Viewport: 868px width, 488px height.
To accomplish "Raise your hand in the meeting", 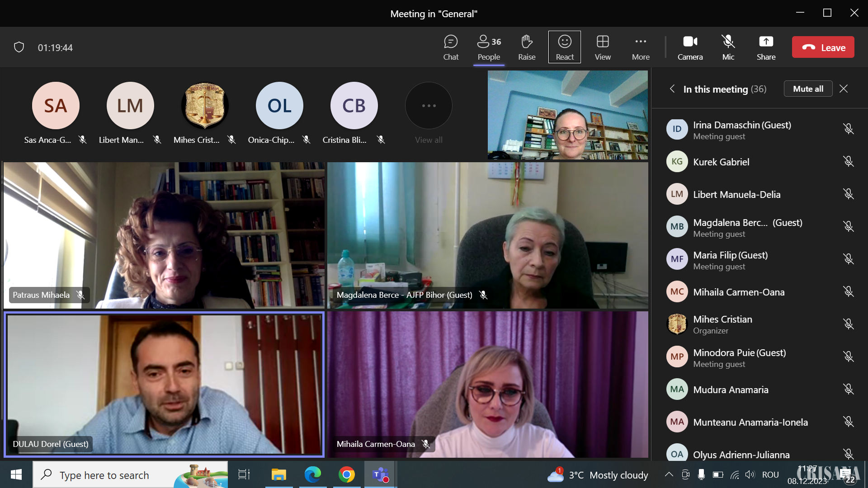I will pos(527,47).
